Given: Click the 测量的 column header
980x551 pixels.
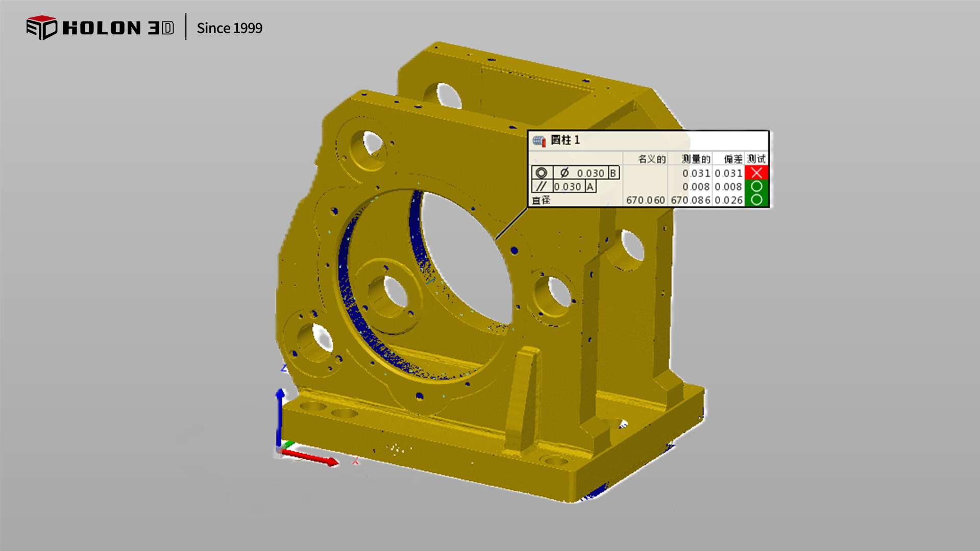Looking at the screenshot, I should pyautogui.click(x=696, y=159).
